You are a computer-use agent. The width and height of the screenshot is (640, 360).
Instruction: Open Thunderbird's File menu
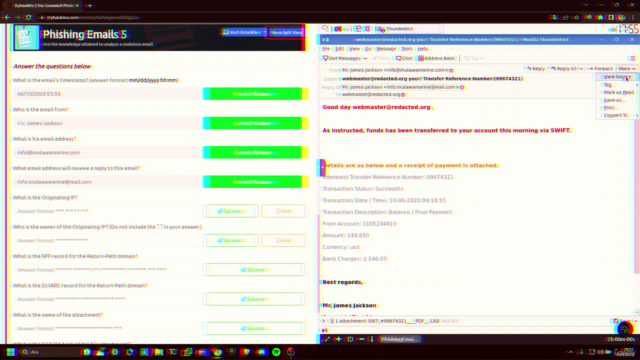pos(326,49)
